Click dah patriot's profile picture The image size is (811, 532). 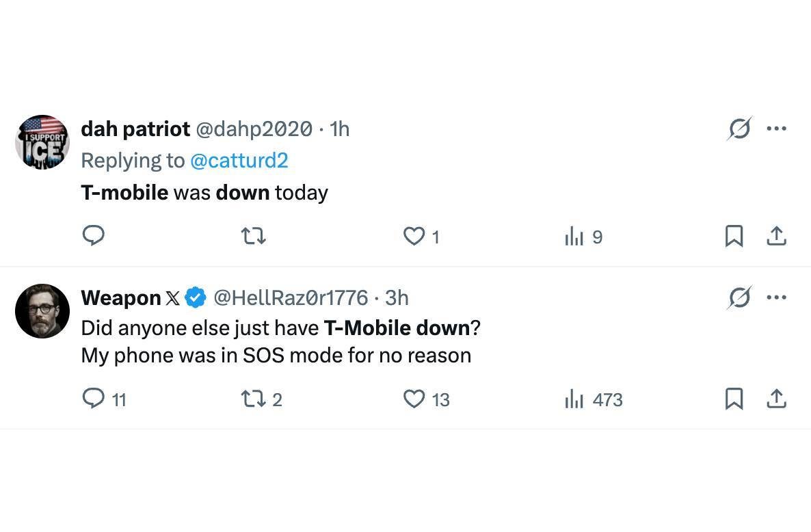(x=42, y=142)
